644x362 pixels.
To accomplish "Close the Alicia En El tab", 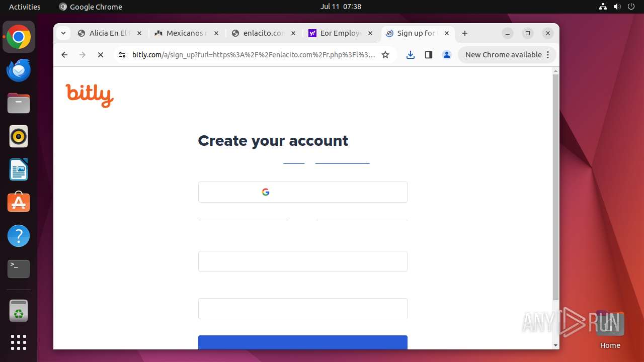I will click(139, 33).
